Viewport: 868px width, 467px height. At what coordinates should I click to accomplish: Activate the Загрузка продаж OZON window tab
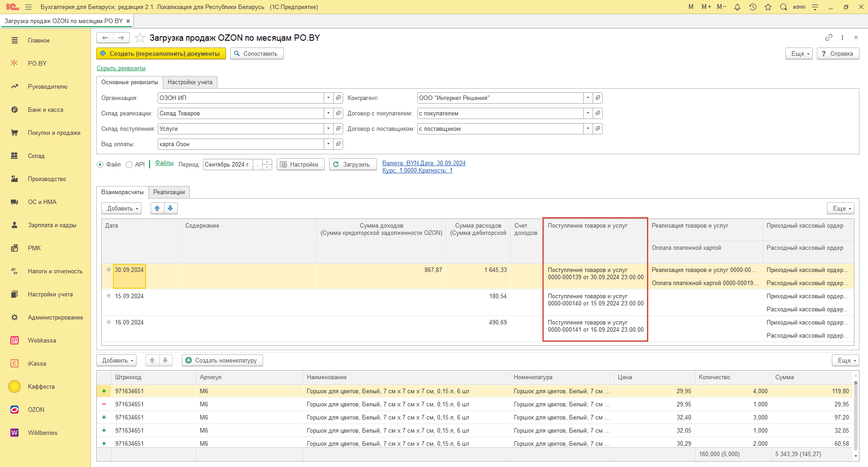coord(67,21)
